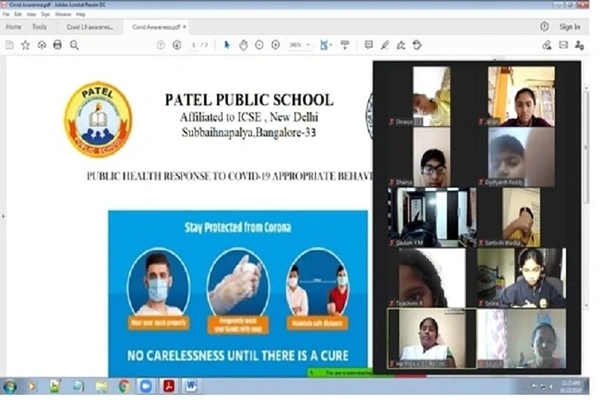Go to previous page with the up arrow

pos(159,45)
